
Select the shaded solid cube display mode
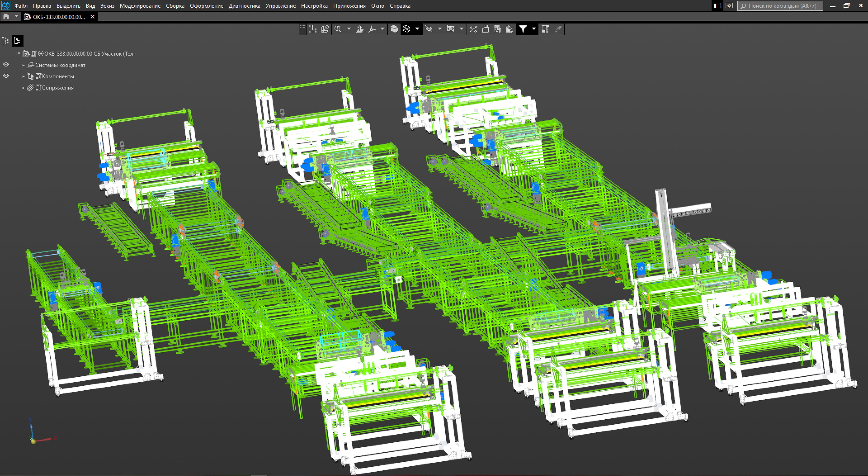pyautogui.click(x=394, y=29)
